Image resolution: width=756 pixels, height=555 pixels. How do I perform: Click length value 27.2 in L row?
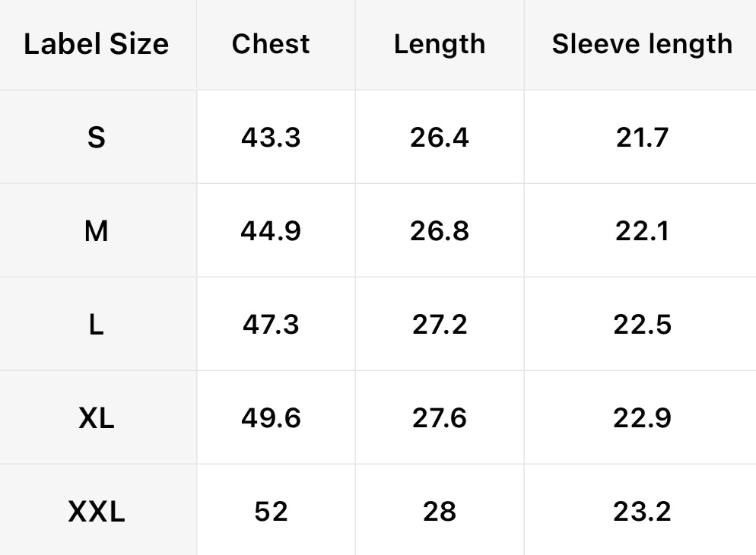tap(440, 325)
